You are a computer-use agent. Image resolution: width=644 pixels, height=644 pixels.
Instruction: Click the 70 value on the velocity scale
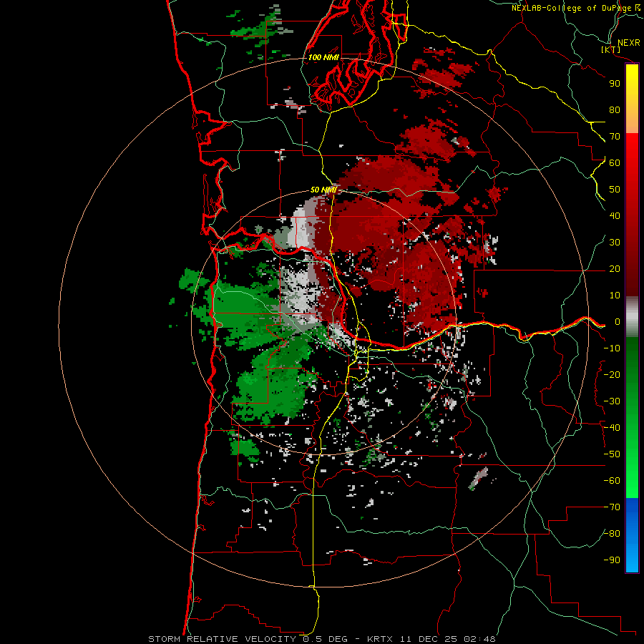(615, 137)
